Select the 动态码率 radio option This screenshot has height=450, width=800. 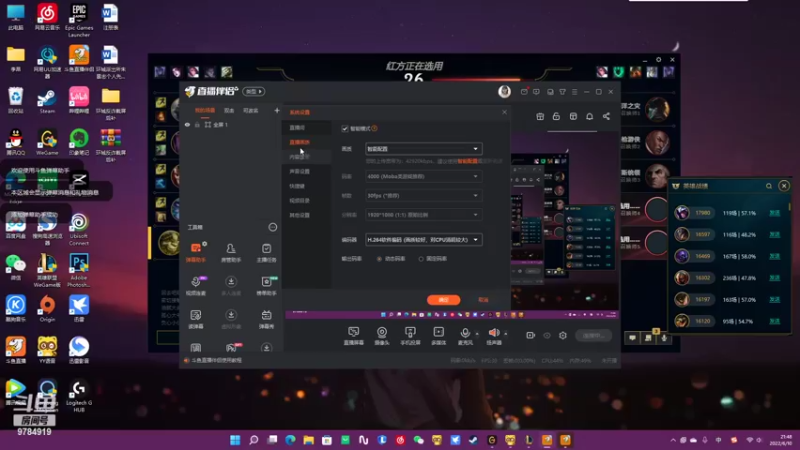(379, 259)
